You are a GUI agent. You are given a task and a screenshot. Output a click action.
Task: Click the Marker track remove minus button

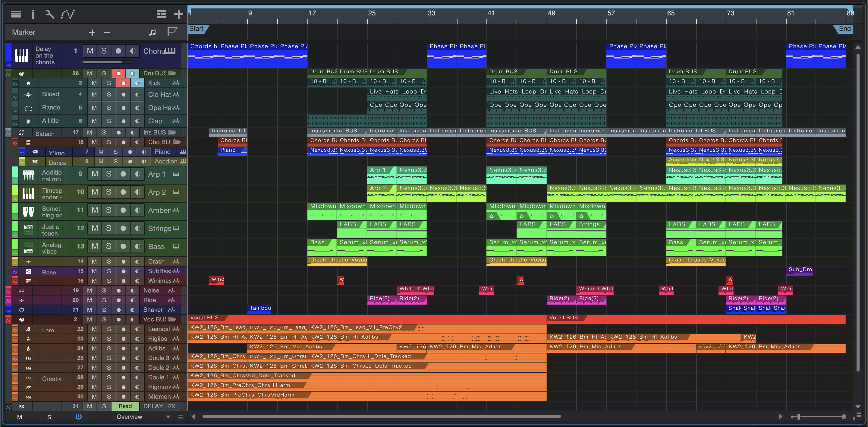pos(107,32)
